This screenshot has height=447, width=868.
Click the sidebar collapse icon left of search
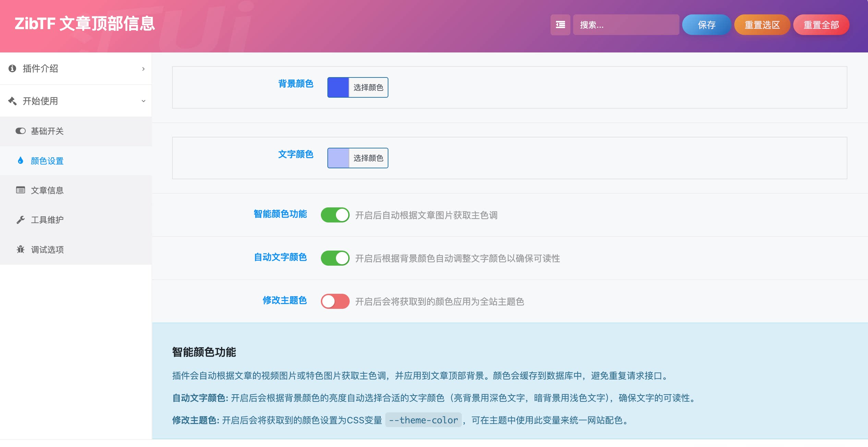(560, 25)
